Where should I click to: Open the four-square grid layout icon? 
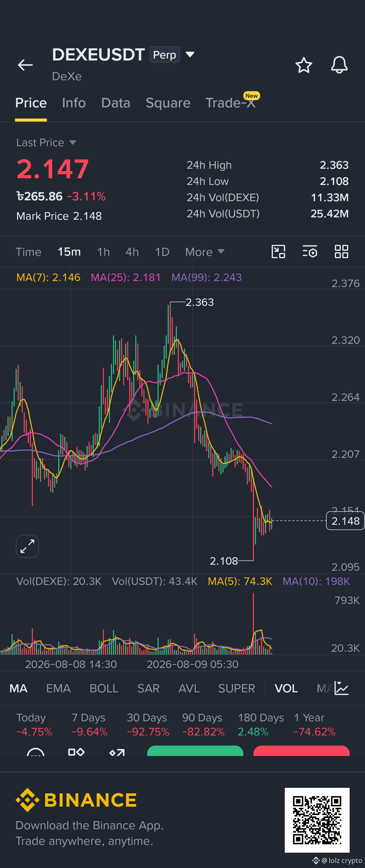pos(341,252)
